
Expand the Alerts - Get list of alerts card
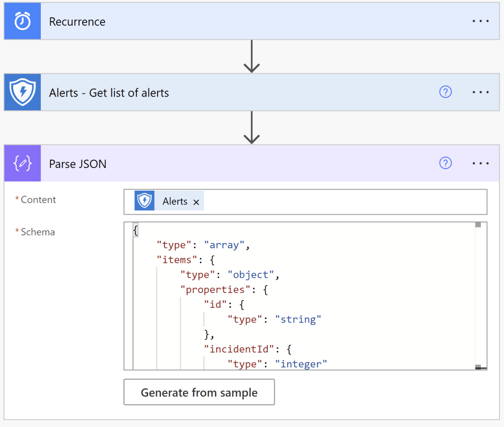click(109, 93)
